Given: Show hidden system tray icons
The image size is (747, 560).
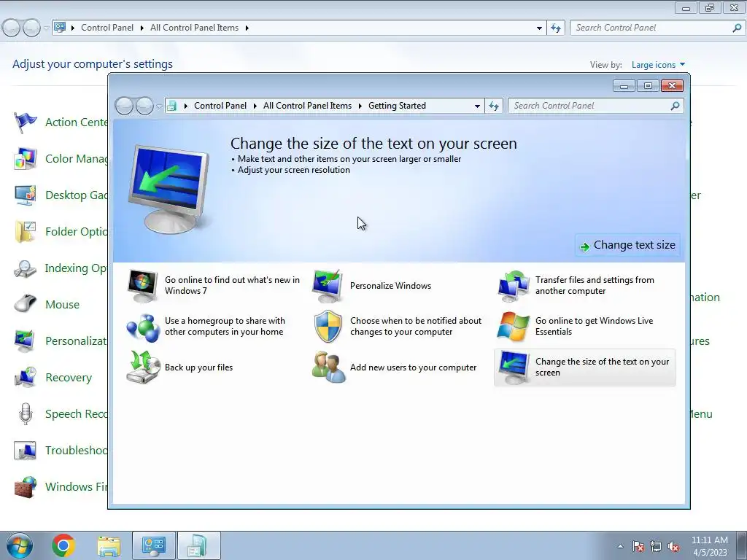Looking at the screenshot, I should point(620,546).
